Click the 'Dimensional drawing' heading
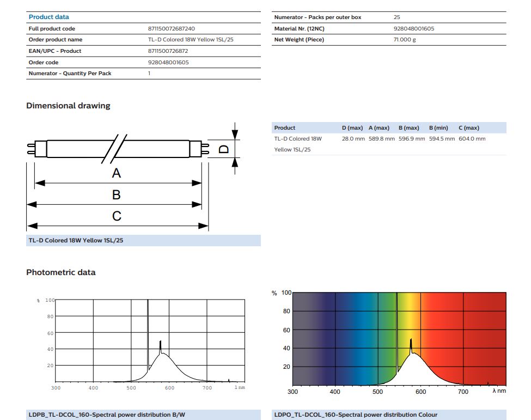531x420 pixels. 69,106
